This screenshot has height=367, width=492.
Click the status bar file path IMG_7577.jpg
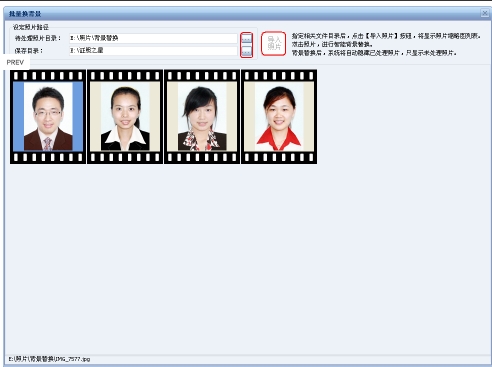point(49,359)
